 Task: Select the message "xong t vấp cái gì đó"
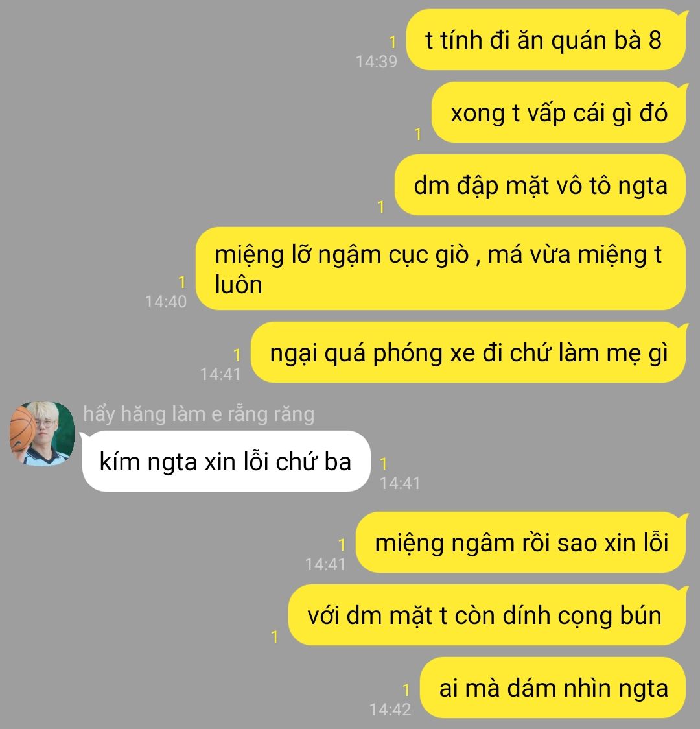click(x=559, y=112)
